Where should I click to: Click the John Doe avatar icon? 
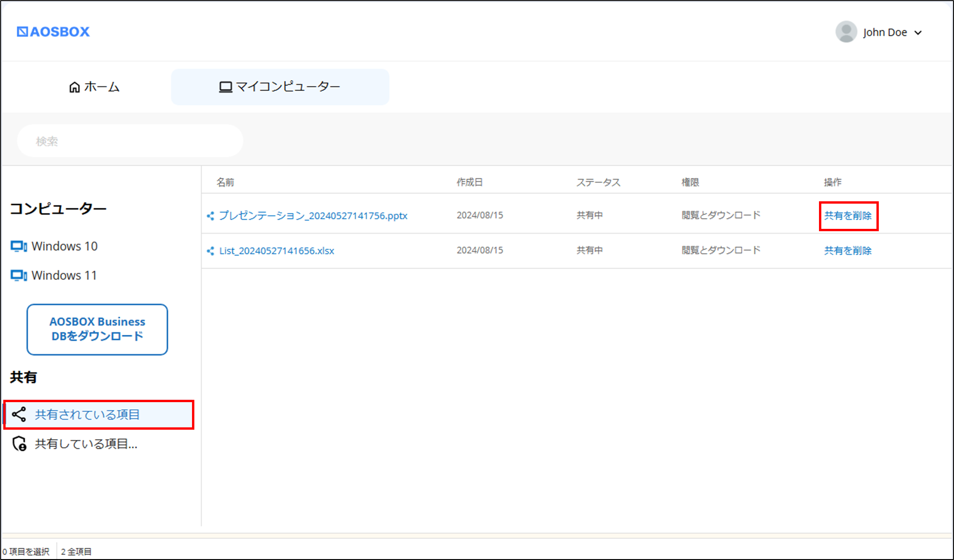[846, 32]
